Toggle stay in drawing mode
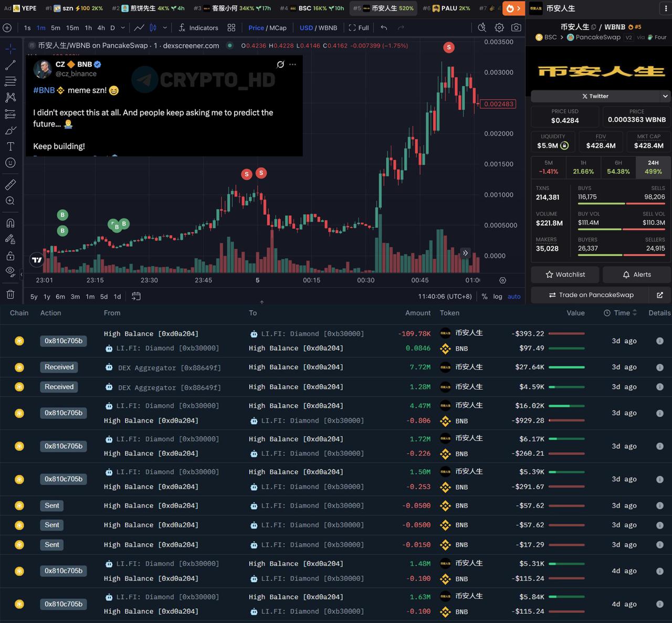The image size is (672, 623). pyautogui.click(x=10, y=239)
